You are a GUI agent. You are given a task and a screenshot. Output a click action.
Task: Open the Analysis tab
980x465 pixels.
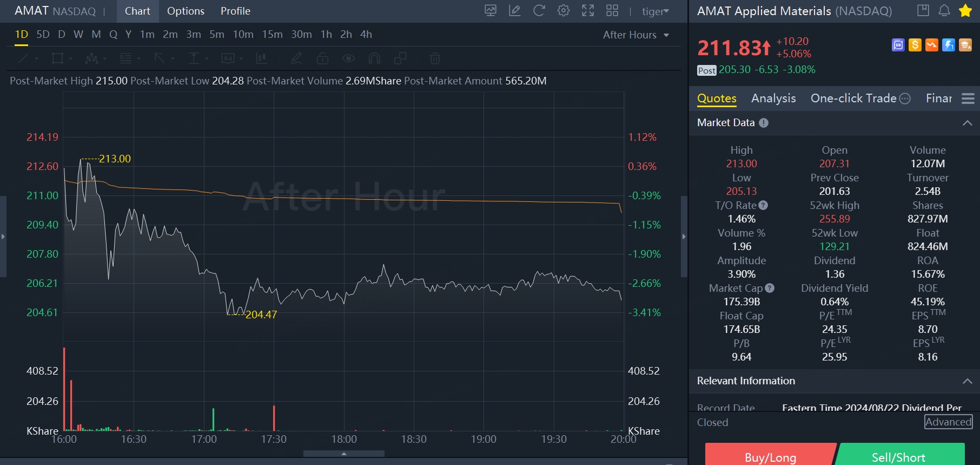coord(773,99)
